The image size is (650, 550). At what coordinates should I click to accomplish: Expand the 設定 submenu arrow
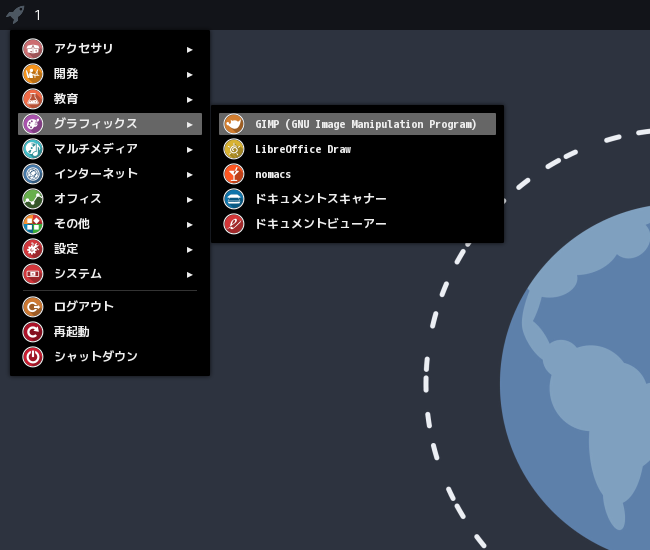189,250
